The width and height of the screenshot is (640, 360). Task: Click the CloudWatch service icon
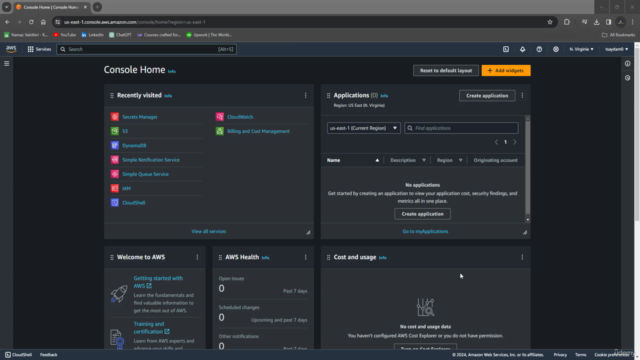click(x=220, y=117)
